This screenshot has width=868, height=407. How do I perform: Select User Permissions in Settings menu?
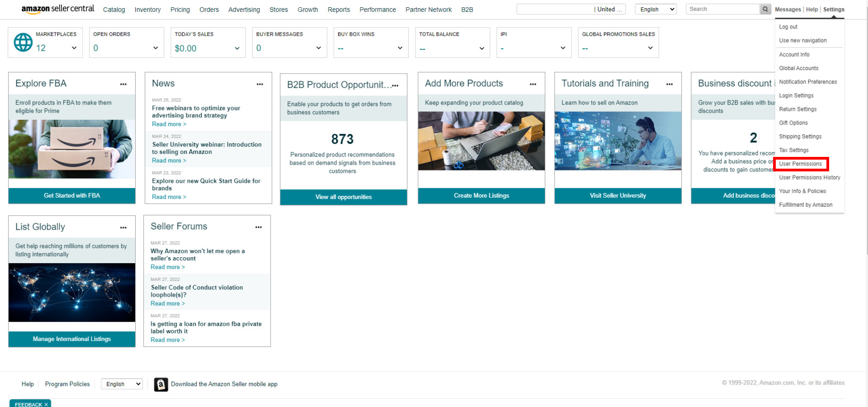click(800, 164)
